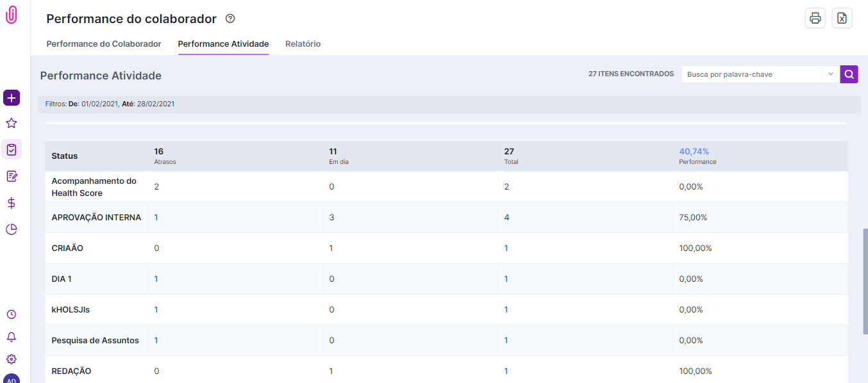The width and height of the screenshot is (868, 383).
Task: Click the purple search magnifier button
Action: click(849, 74)
